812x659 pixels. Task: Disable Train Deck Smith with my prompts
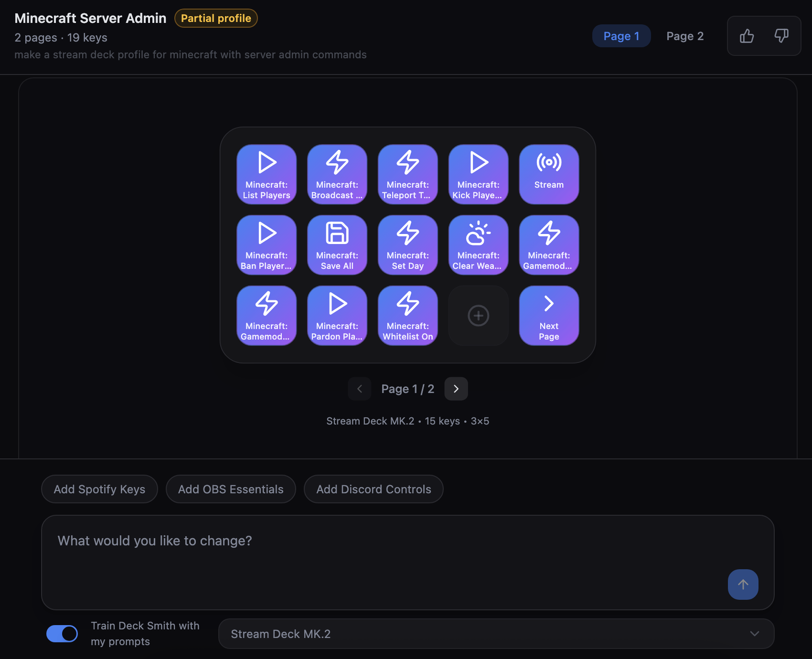(x=62, y=633)
